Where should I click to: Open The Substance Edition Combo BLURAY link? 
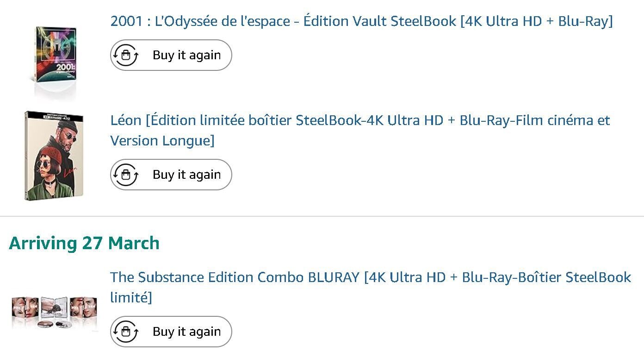point(370,277)
